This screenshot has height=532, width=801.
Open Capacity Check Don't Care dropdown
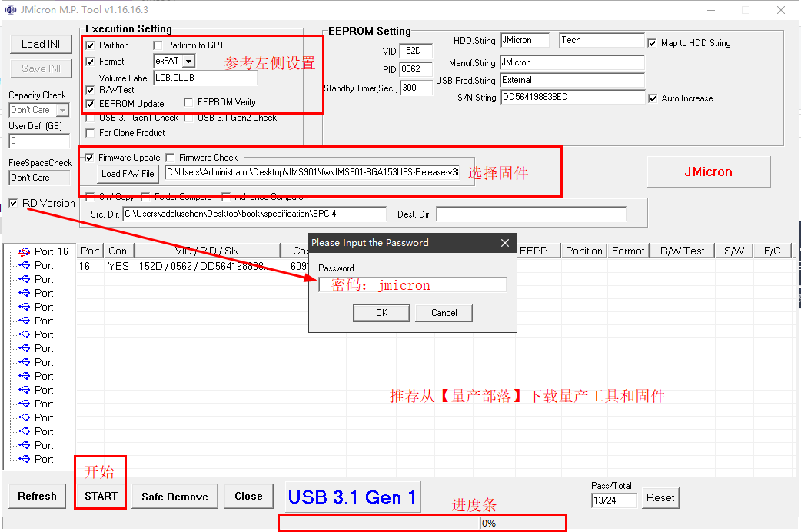(x=62, y=110)
